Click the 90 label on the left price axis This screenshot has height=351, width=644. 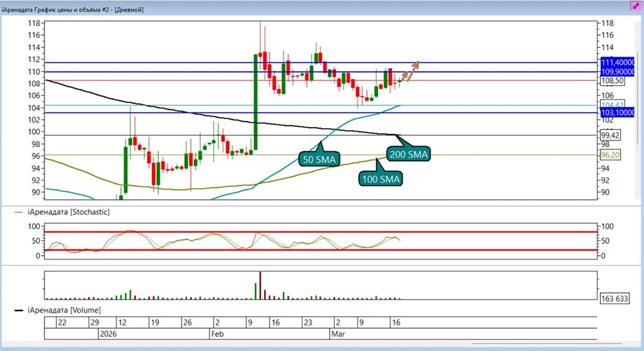(36, 192)
